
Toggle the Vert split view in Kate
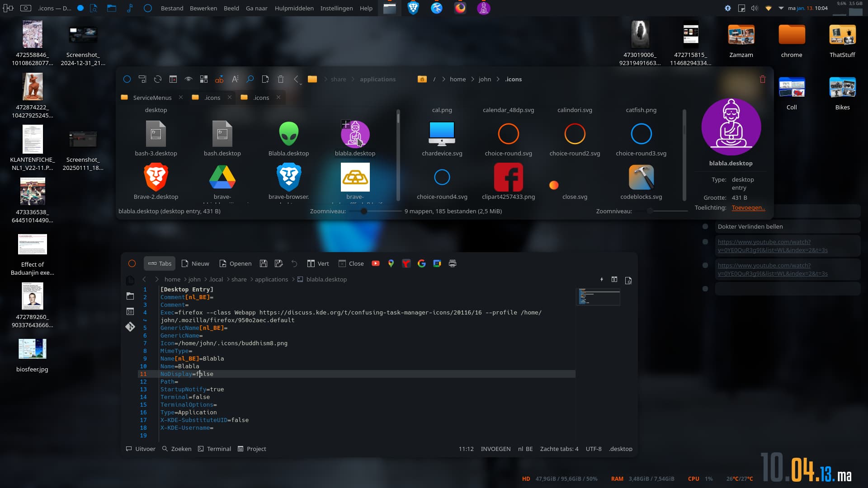click(x=318, y=263)
